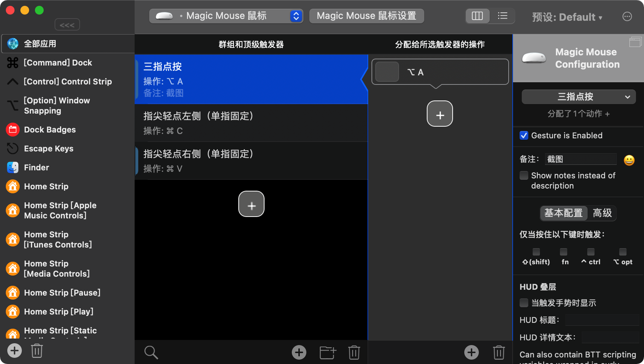The height and width of the screenshot is (364, 644).
Task: Select the Home Strip sidebar item
Action: point(67,186)
